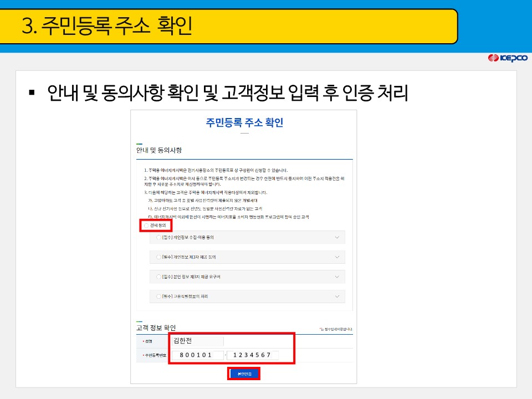Click the 주민등록 주소 확인 page title
This screenshot has height=399, width=532.
click(244, 122)
